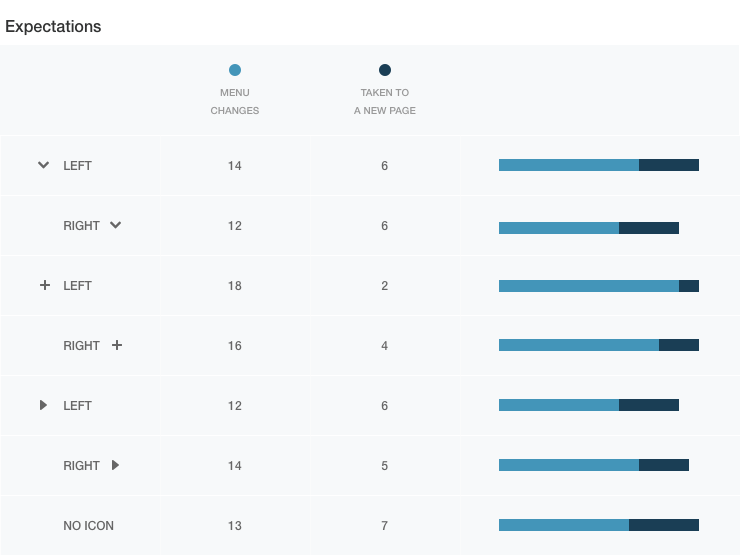Click the light blue bar in the chevron LEFT row
The image size is (740, 555).
568,165
